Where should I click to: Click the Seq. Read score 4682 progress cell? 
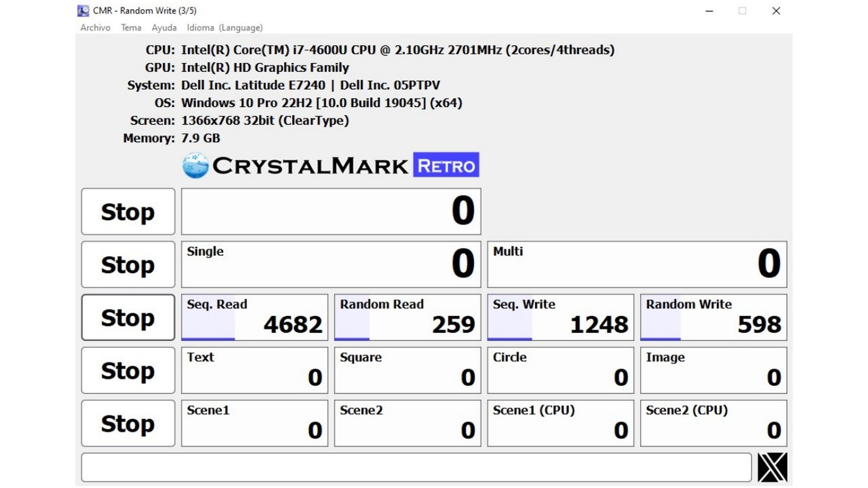click(x=254, y=317)
